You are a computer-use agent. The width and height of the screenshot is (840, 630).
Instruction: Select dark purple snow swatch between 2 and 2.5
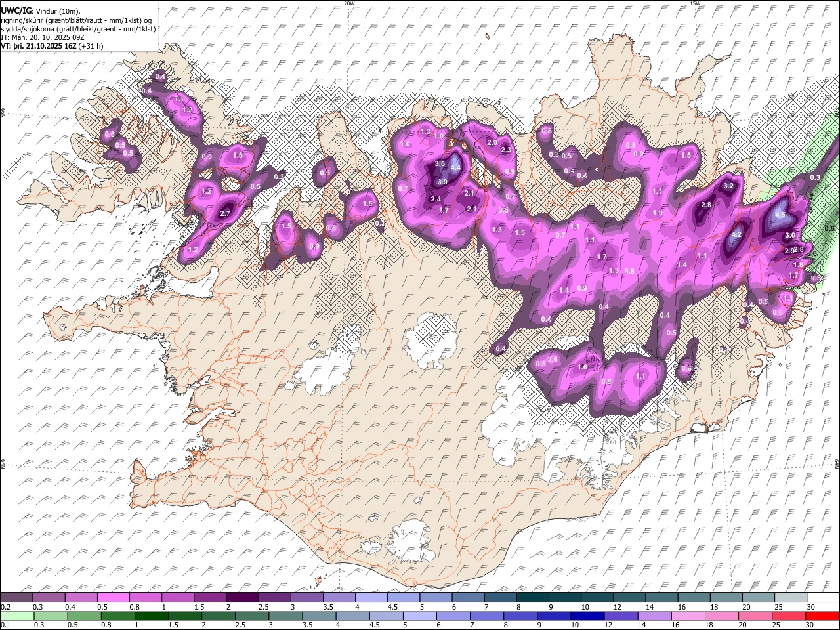coord(241,597)
